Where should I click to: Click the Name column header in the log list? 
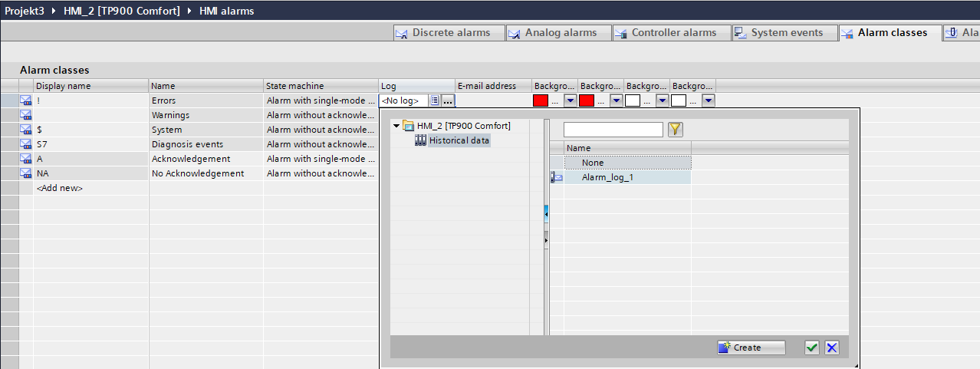click(x=627, y=148)
